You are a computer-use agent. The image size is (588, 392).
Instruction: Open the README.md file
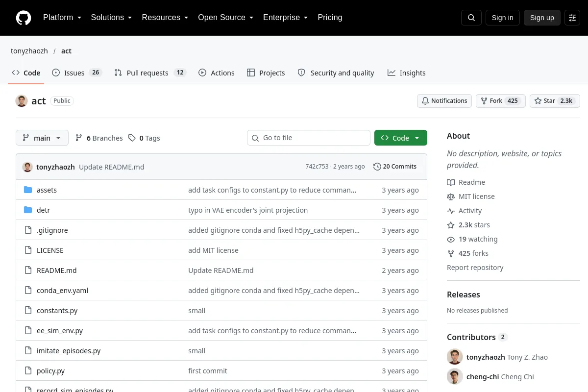(x=57, y=270)
